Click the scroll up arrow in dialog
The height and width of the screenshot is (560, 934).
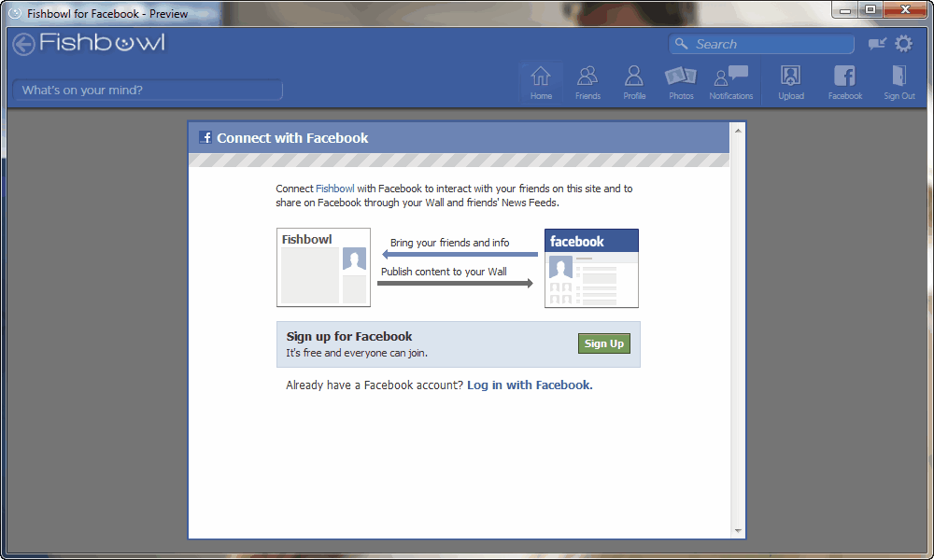[738, 131]
